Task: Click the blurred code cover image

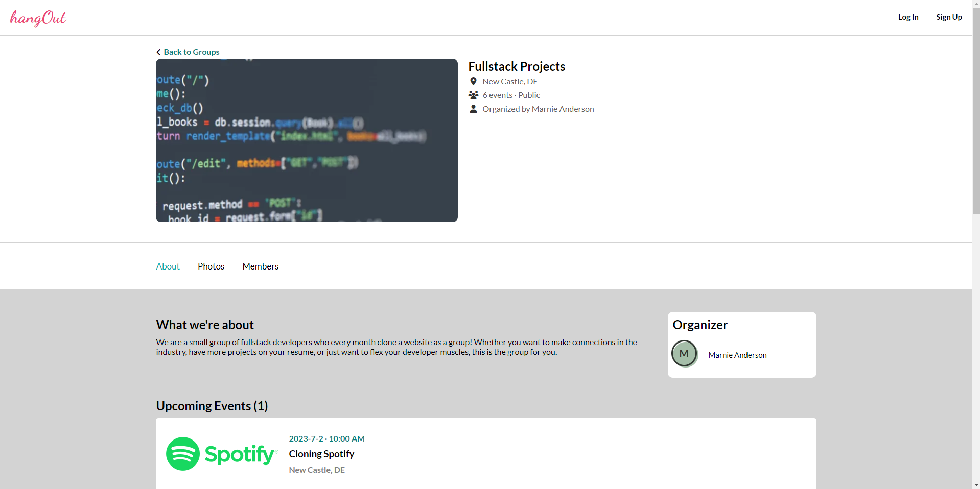Action: click(306, 140)
